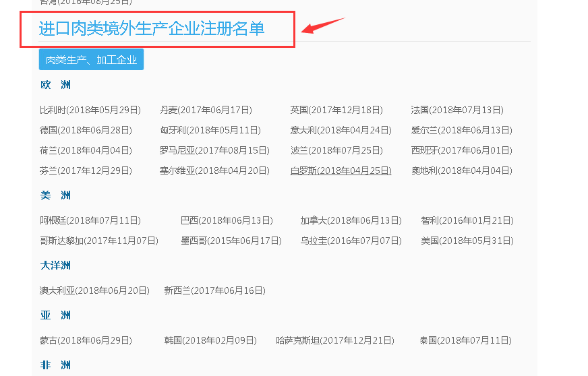Open 塞尔维亚(2018年04月20日) entry
The image size is (588, 376).
tap(214, 170)
